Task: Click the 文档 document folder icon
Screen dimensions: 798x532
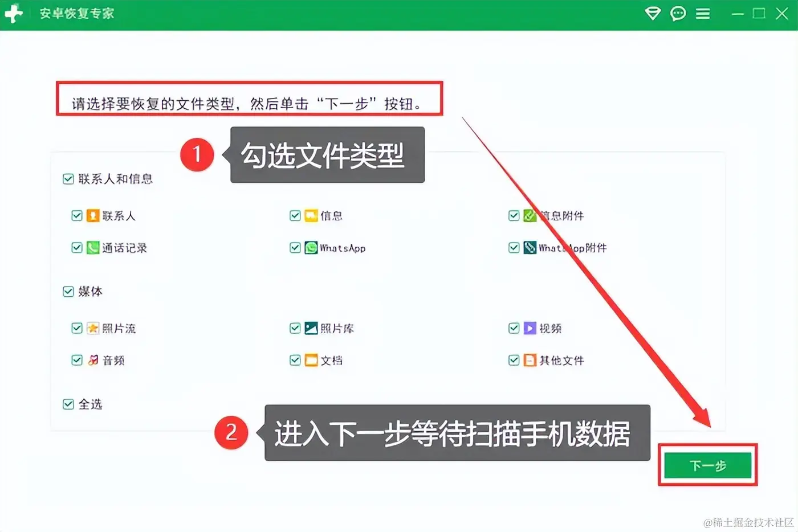Action: [311, 360]
